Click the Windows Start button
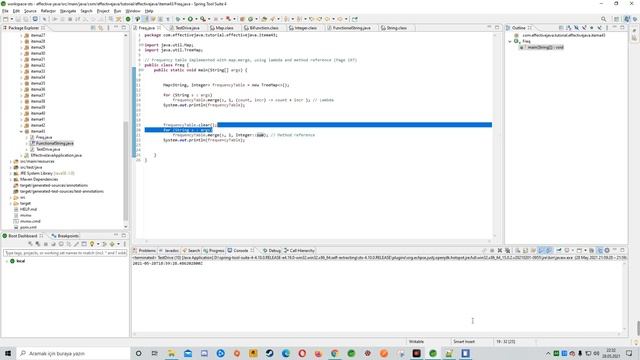This screenshot has height=360, width=640. point(8,353)
